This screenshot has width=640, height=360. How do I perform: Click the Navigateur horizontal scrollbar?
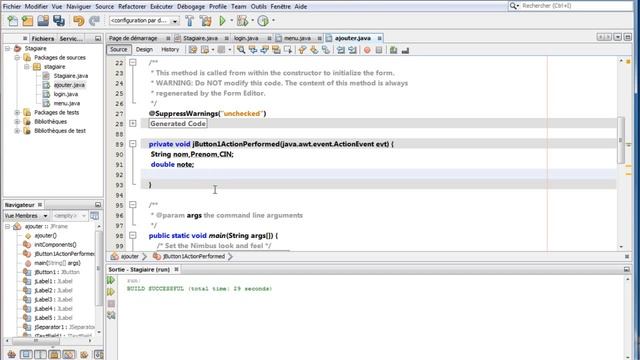pyautogui.click(x=36, y=340)
